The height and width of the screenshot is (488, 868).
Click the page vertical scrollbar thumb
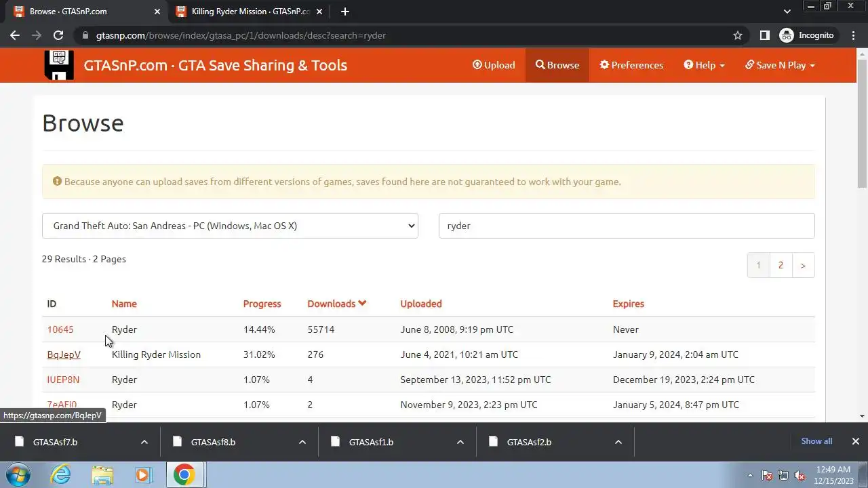tap(863, 123)
